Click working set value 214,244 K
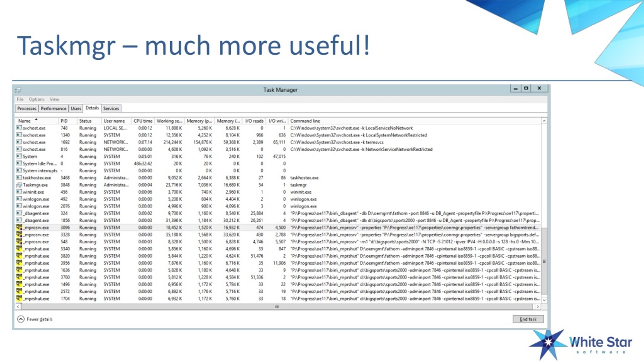Screen dimensions: 644x362 [173, 142]
